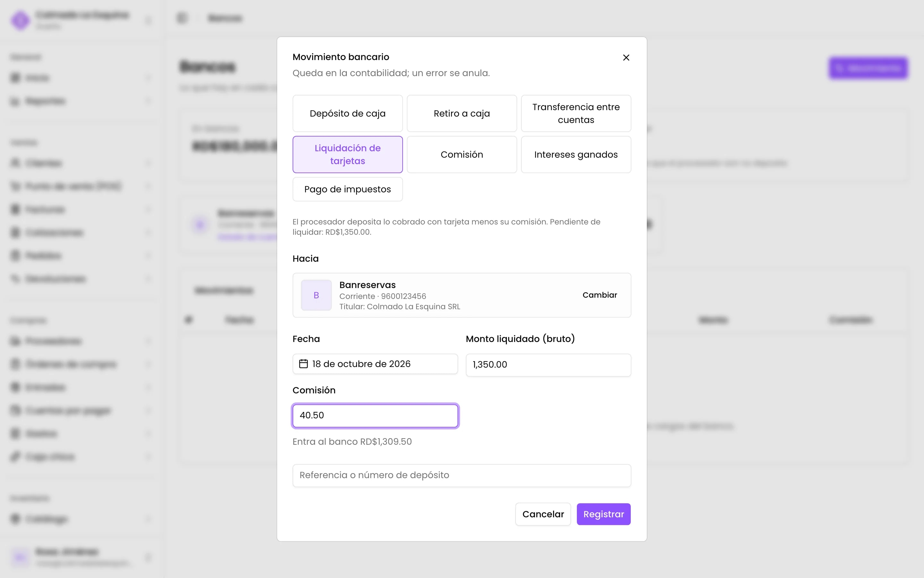Screen dimensions: 924x578
Task: Click the Hacia section label
Action: [x=305, y=259]
